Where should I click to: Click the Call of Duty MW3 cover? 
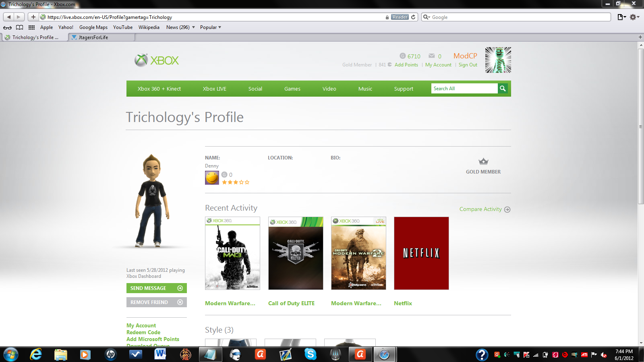(232, 253)
